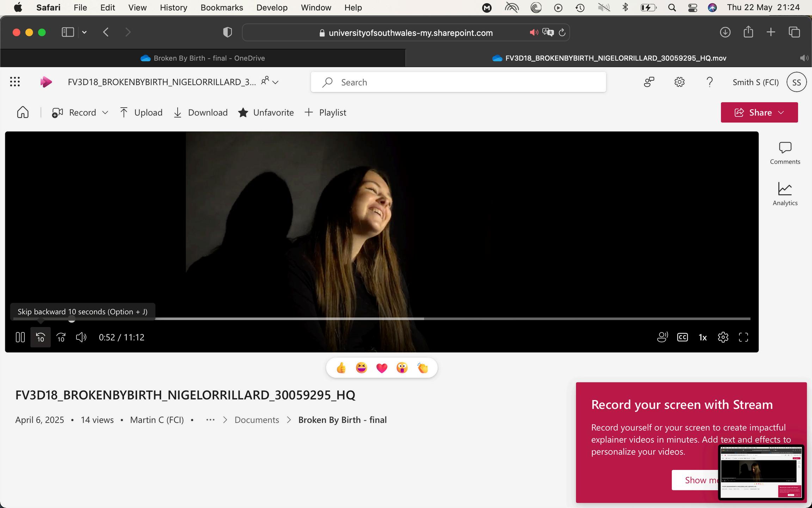The height and width of the screenshot is (508, 812).
Task: Click the Stream home icon
Action: (23, 113)
